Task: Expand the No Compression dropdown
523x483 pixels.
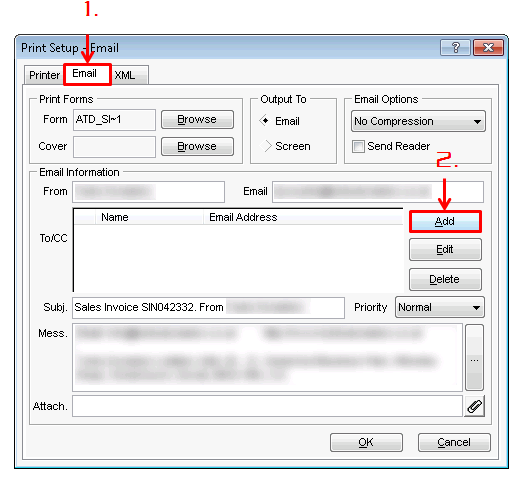Action: coord(418,121)
